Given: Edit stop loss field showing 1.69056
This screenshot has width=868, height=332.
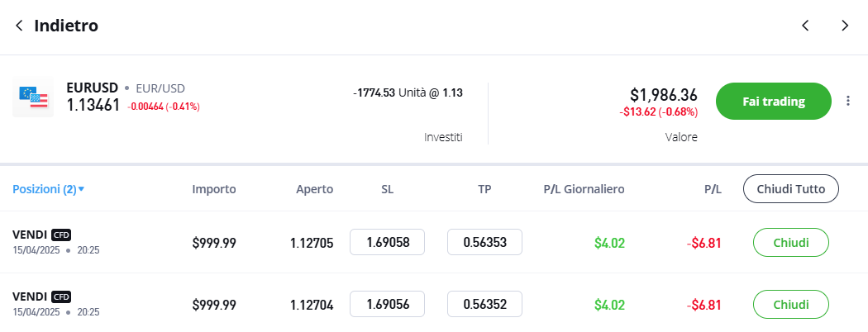Looking at the screenshot, I should pos(388,304).
